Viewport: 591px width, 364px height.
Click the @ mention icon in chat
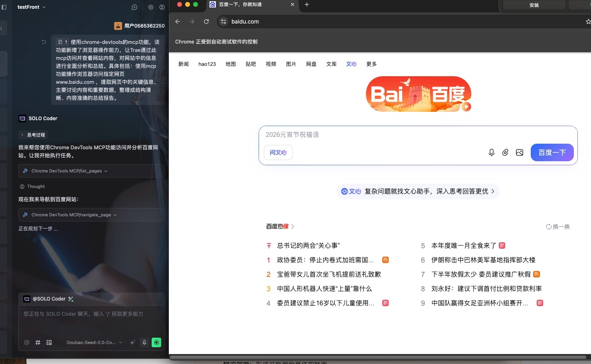click(27, 342)
